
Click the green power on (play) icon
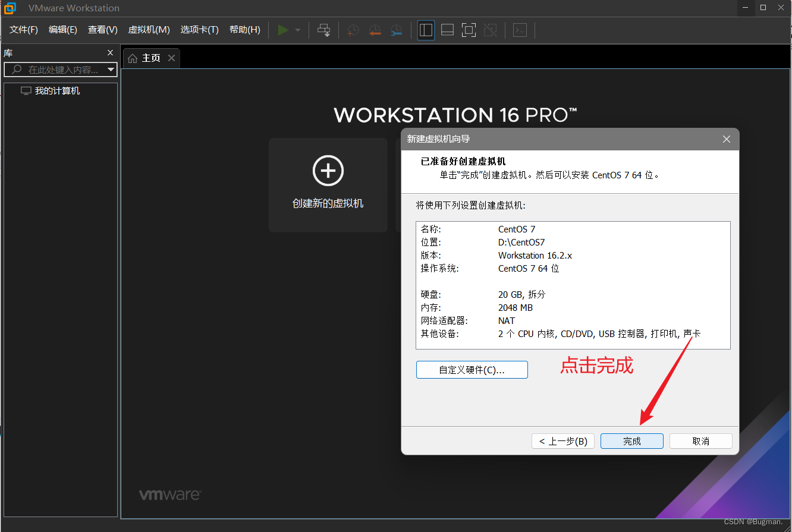(x=283, y=30)
